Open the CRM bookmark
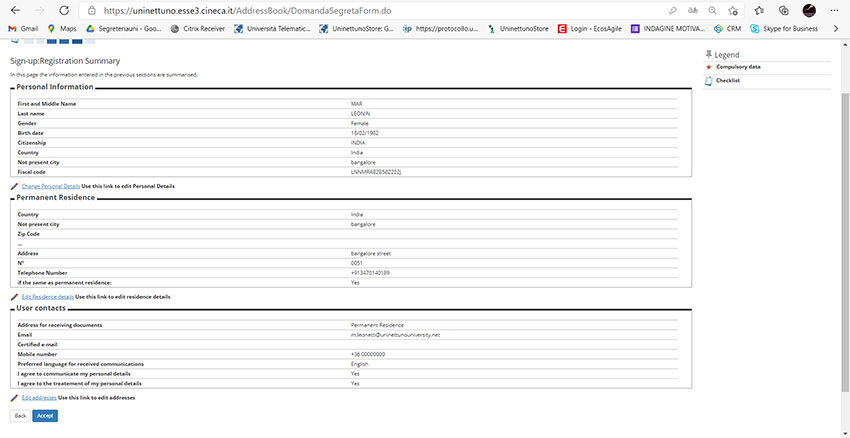 point(727,29)
